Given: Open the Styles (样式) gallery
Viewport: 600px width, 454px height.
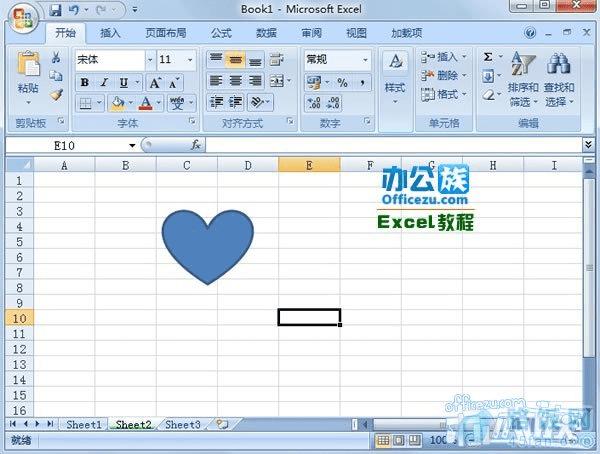Looking at the screenshot, I should (395, 78).
